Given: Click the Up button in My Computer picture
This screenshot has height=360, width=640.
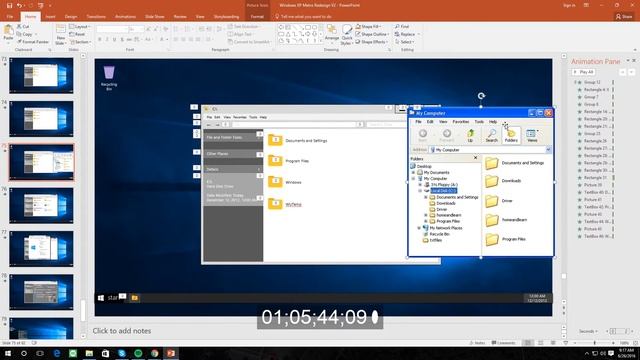Looking at the screenshot, I should (x=470, y=136).
